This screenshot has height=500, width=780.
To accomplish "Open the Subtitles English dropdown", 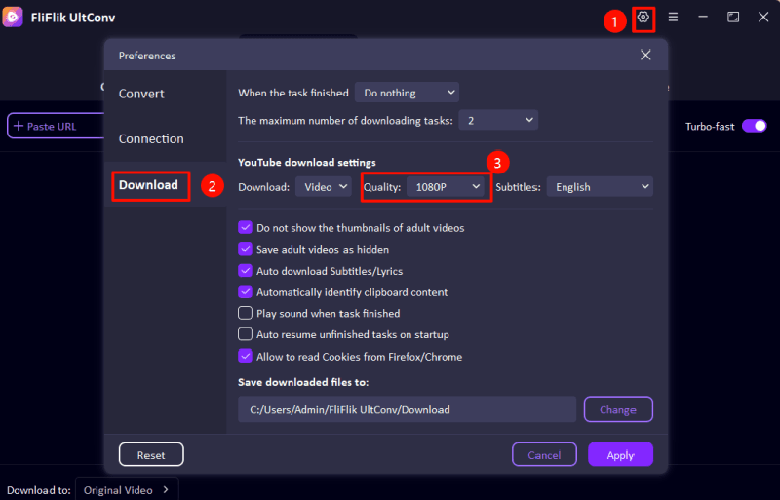I will coord(600,187).
